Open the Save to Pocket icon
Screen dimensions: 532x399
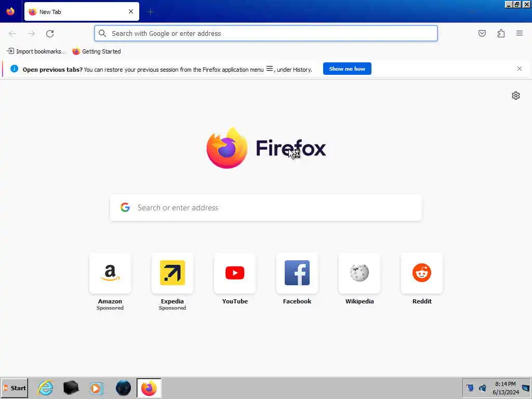(482, 33)
